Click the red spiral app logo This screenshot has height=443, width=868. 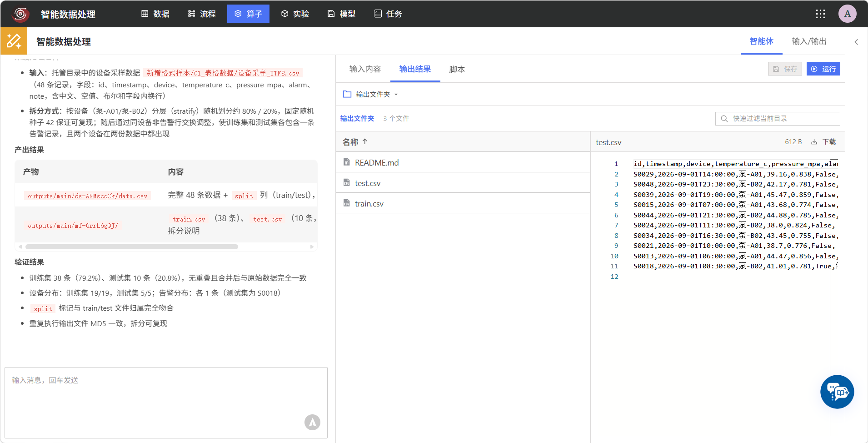pyautogui.click(x=20, y=14)
